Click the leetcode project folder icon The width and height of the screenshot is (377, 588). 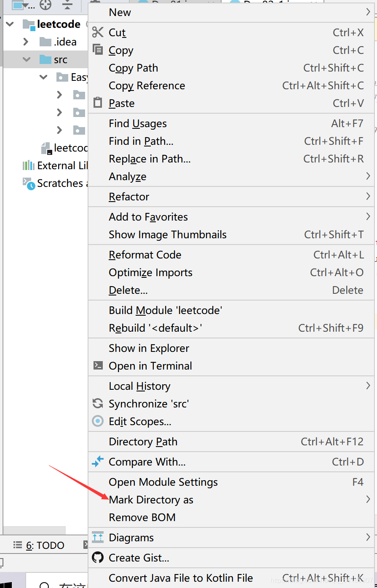tap(29, 24)
